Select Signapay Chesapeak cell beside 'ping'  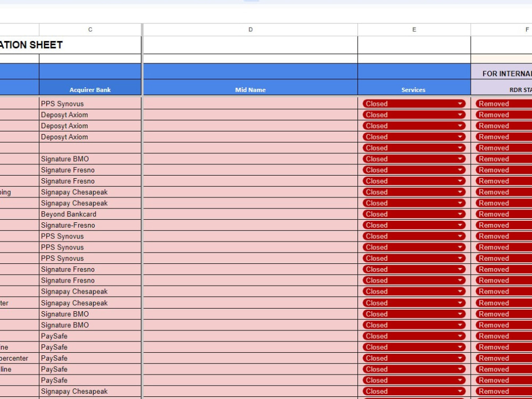tap(90, 192)
